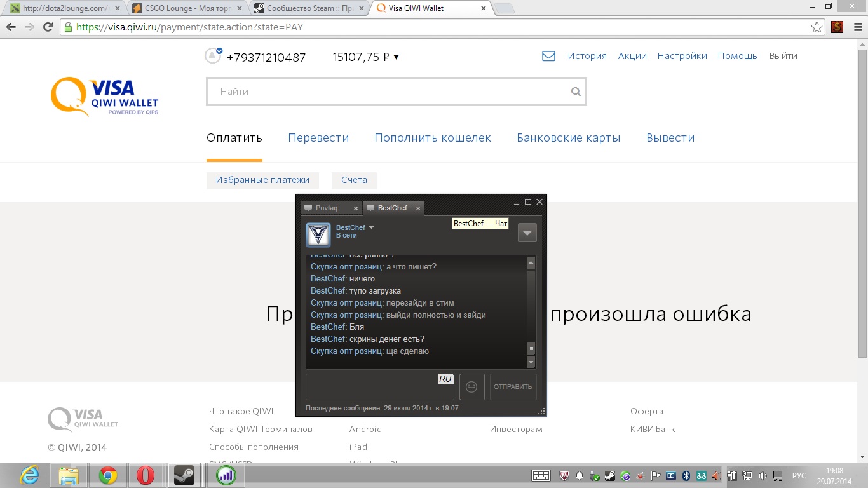Open the on-screen touch keyboard

541,475
